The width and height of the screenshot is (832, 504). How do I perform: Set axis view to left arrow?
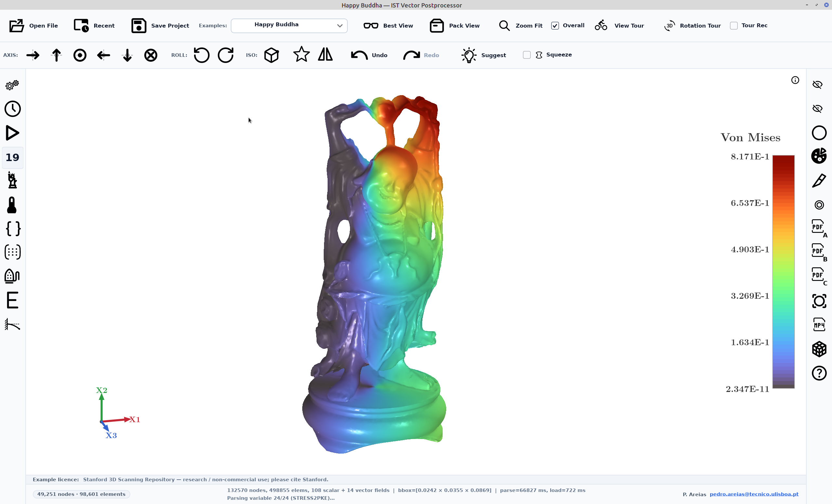coord(104,55)
